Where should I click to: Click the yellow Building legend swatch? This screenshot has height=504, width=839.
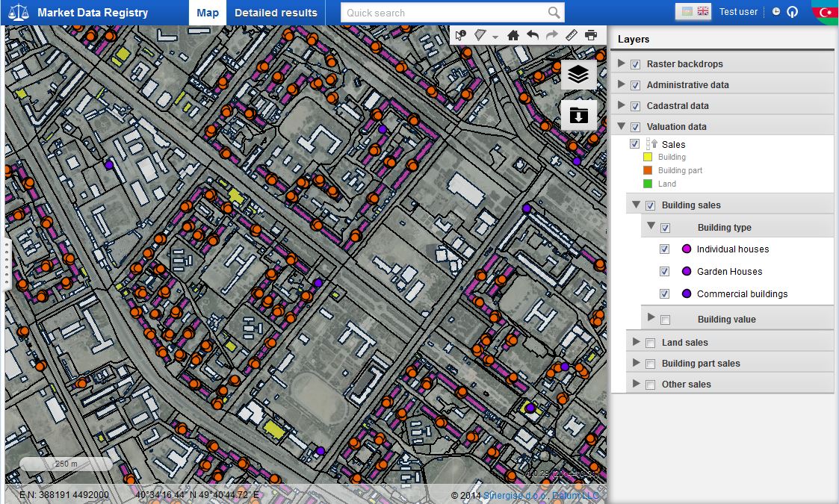tap(648, 157)
